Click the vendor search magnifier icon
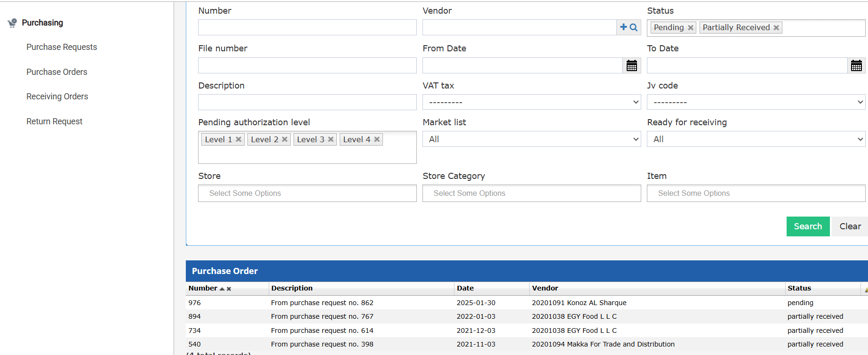Image resolution: width=868 pixels, height=355 pixels. coord(634,27)
